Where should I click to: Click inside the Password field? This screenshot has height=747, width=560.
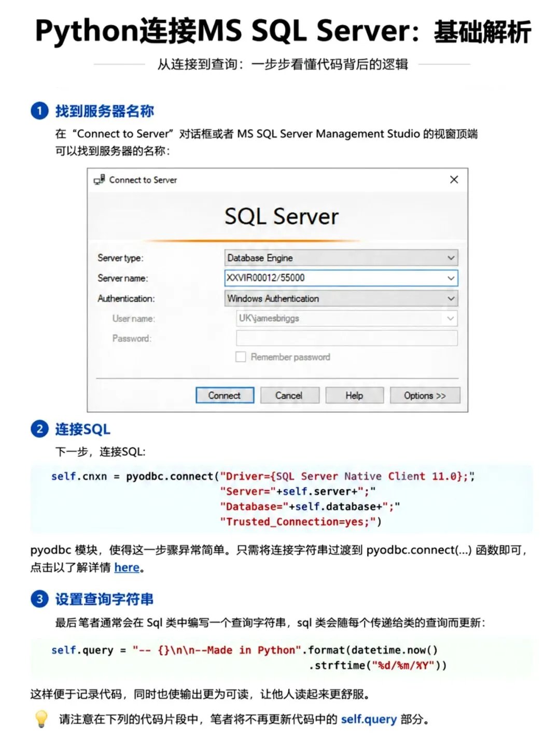(347, 338)
